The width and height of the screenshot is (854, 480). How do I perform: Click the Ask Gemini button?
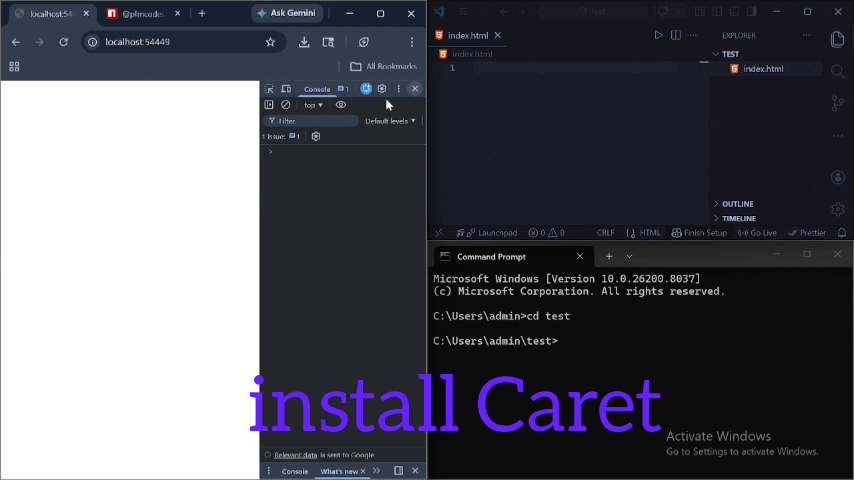tap(285, 13)
